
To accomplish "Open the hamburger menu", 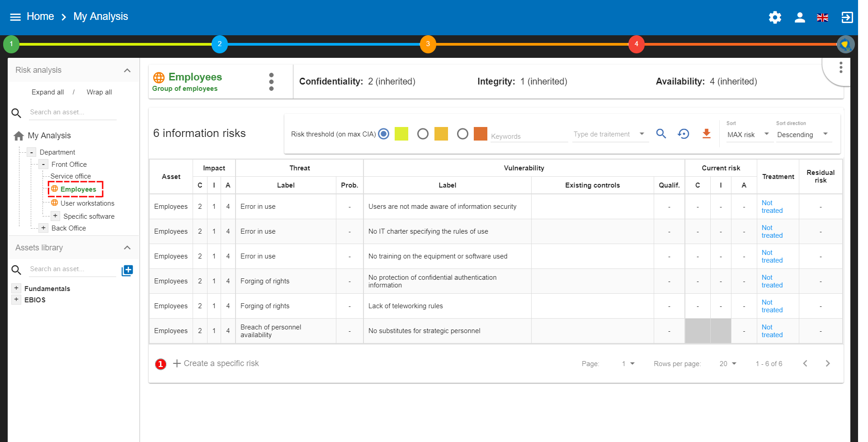I will click(x=15, y=17).
